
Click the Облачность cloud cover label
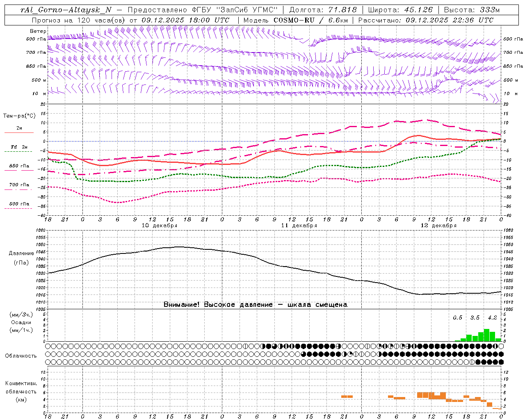tap(21, 356)
